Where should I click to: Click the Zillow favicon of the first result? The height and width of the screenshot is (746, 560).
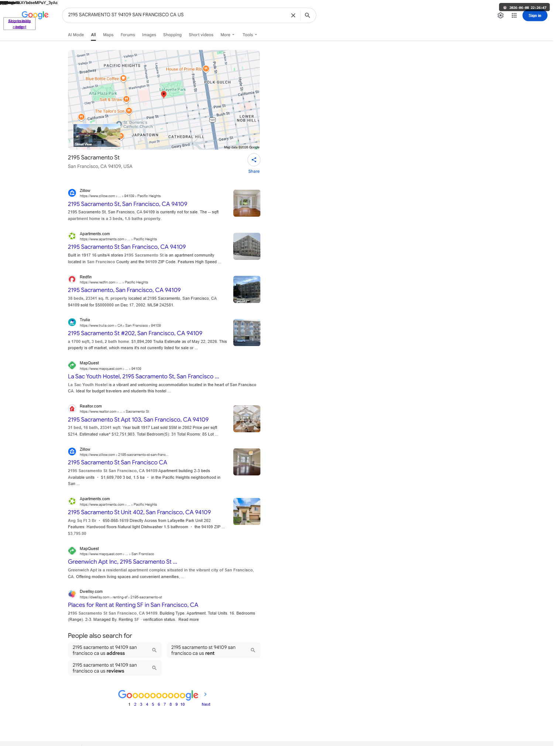click(x=72, y=193)
